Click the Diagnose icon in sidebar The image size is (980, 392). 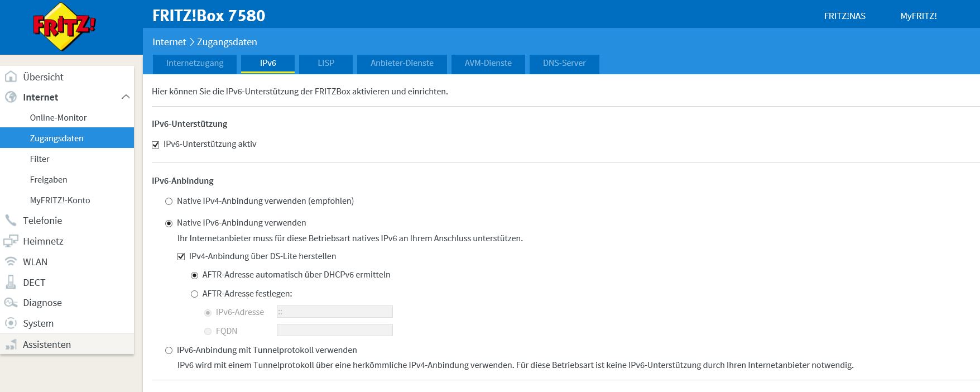[11, 303]
